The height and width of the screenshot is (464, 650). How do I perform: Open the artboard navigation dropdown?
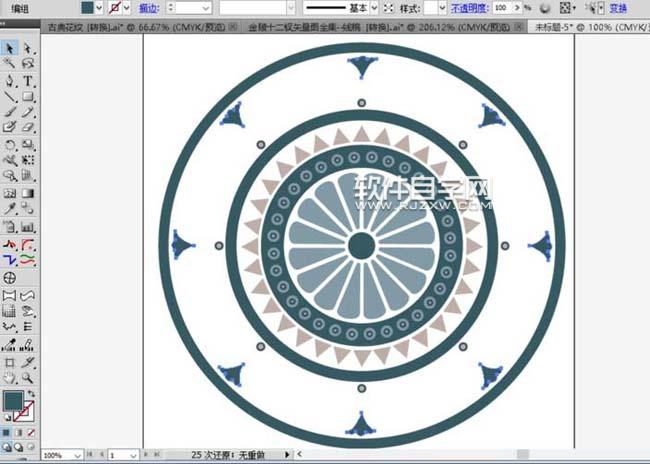tap(133, 455)
